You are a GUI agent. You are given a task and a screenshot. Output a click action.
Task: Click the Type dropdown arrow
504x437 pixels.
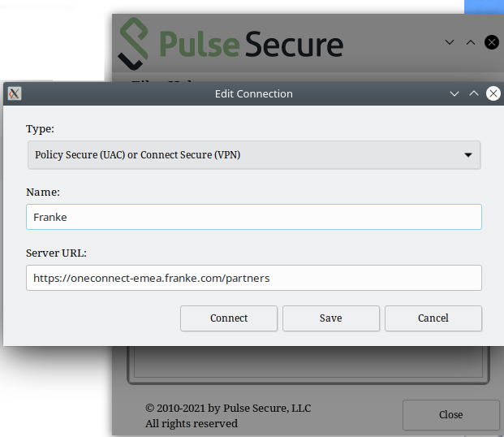(468, 154)
